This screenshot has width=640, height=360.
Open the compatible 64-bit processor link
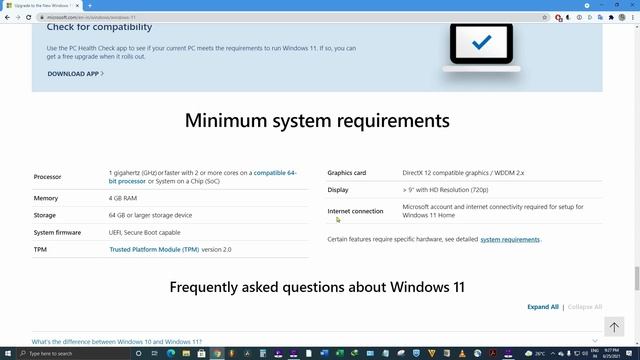[202, 177]
